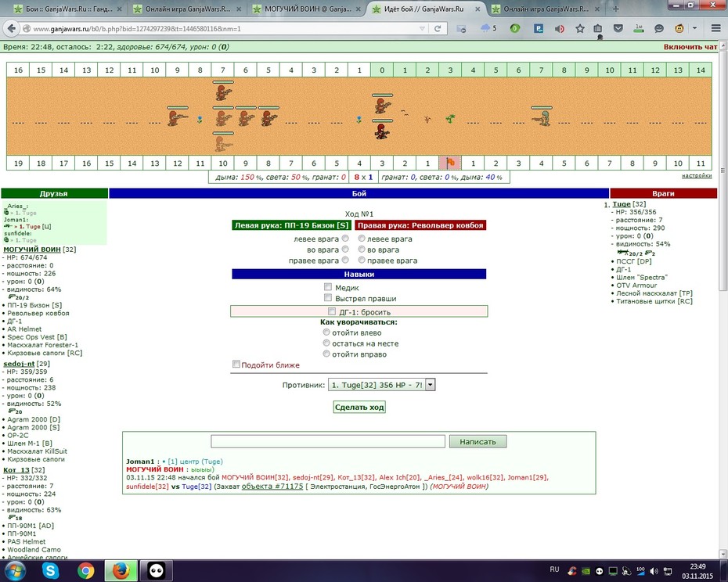The image size is (728, 582).
Task: Open the weather extension showing 5
Action: tap(488, 29)
